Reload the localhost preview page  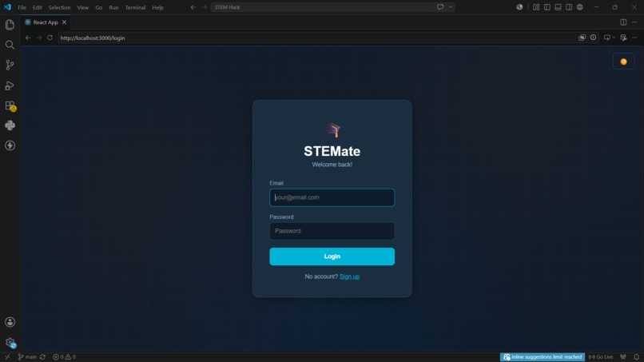tap(50, 38)
